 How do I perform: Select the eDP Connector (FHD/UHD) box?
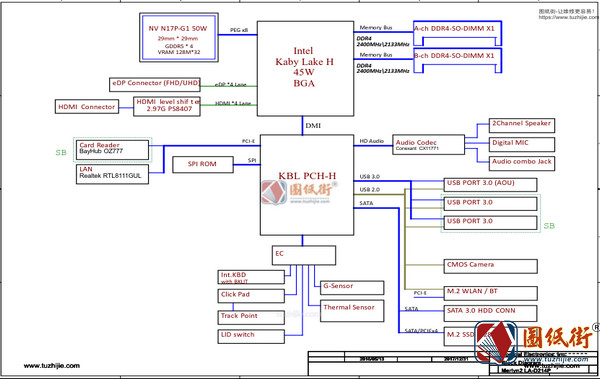pos(155,85)
